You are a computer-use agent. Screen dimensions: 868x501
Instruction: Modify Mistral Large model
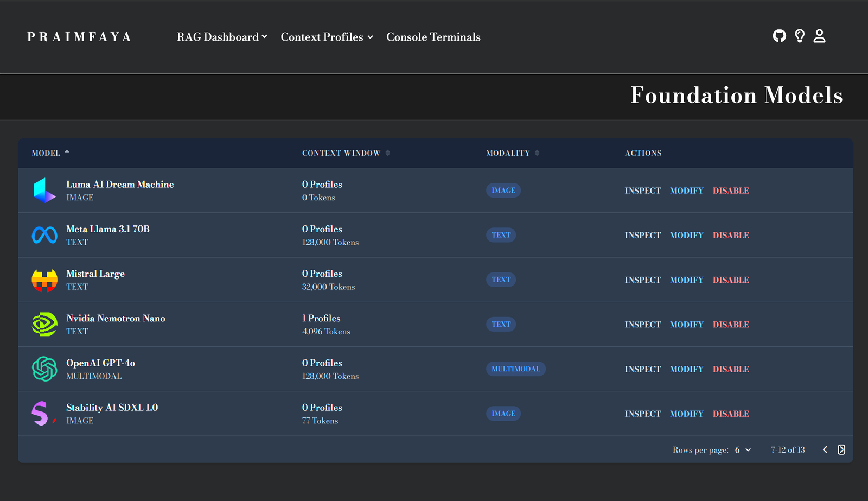point(686,280)
